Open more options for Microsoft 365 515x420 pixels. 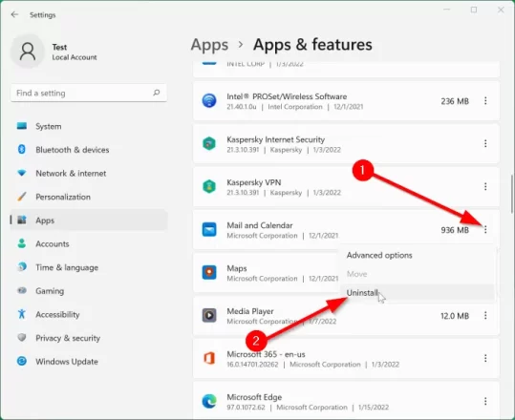(485, 358)
